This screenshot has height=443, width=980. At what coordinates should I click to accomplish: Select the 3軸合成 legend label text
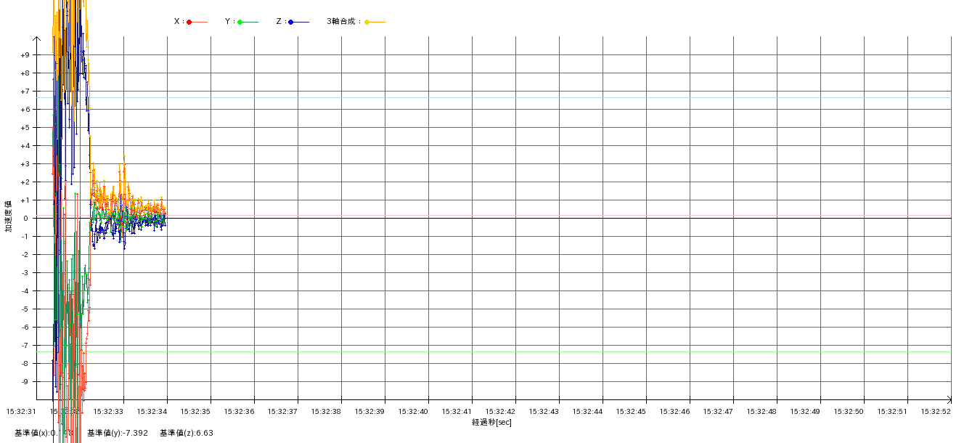[343, 22]
